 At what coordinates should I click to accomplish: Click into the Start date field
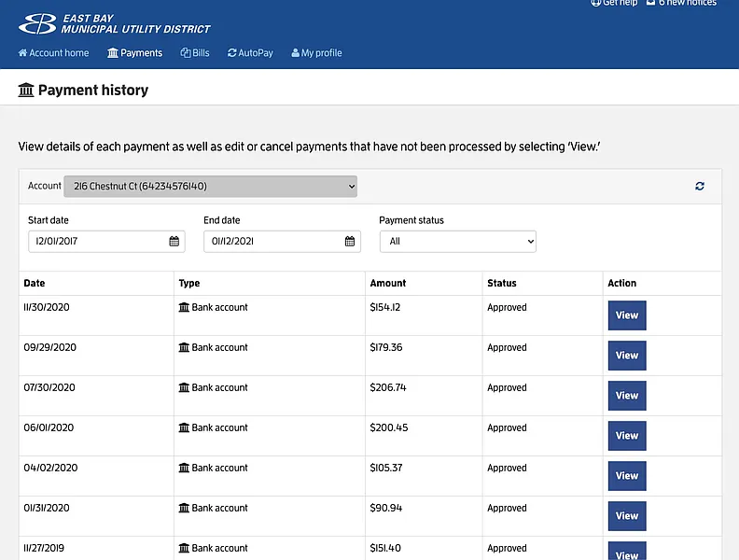96,241
